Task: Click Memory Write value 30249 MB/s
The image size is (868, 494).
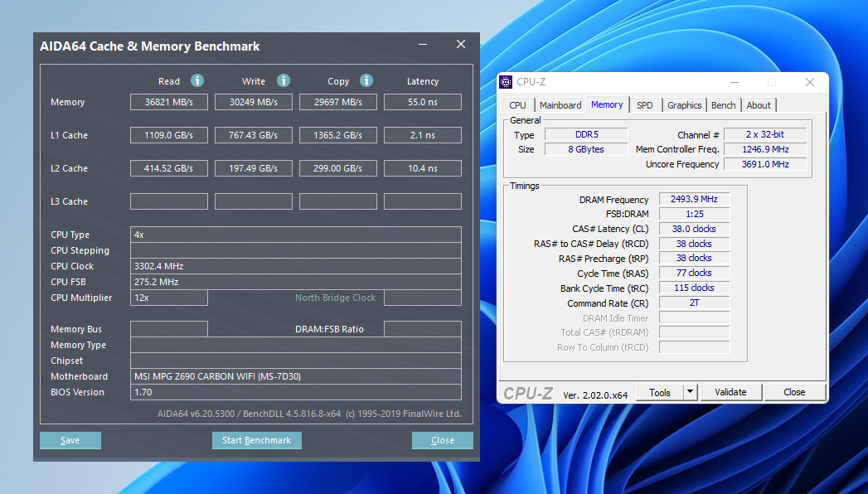Action: pyautogui.click(x=254, y=102)
